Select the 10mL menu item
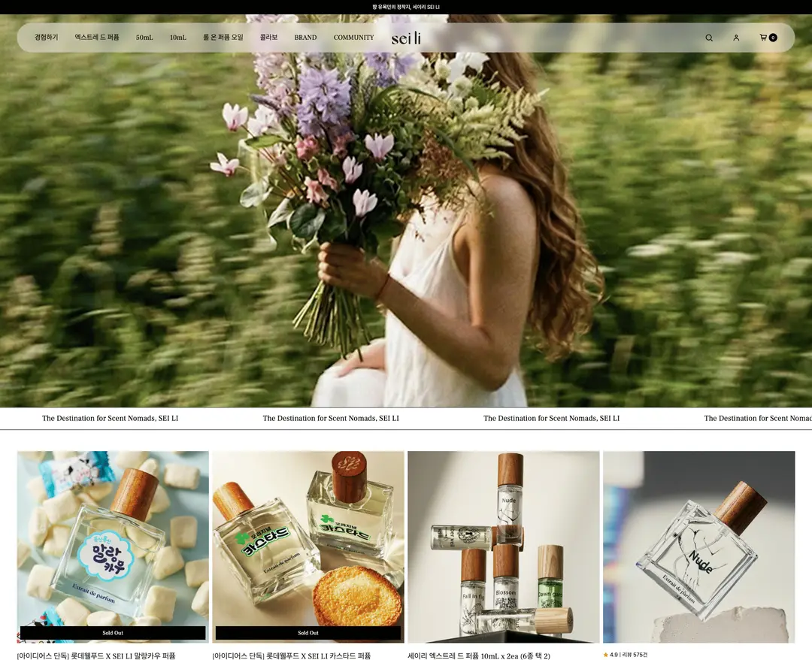The height and width of the screenshot is (660, 812). (x=177, y=38)
